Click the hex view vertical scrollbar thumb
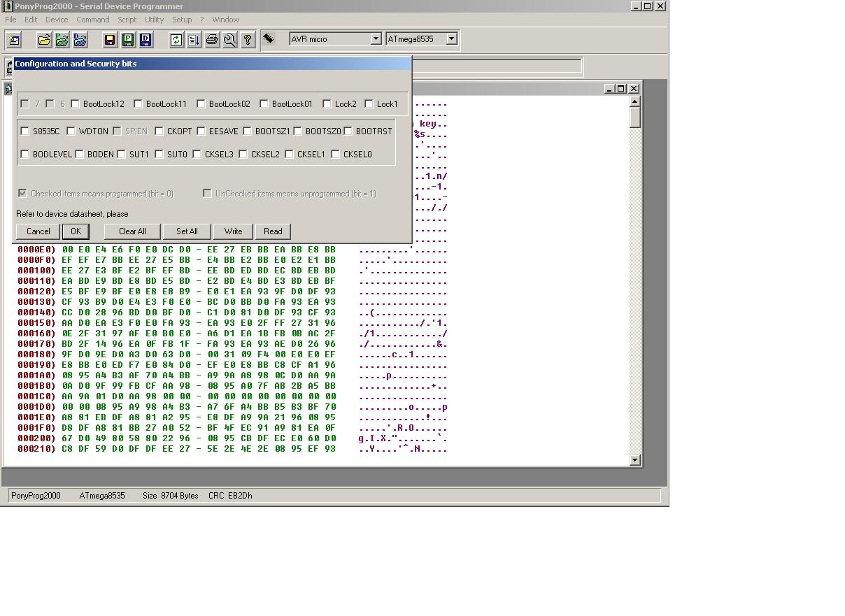This screenshot has width=845, height=616. click(635, 117)
